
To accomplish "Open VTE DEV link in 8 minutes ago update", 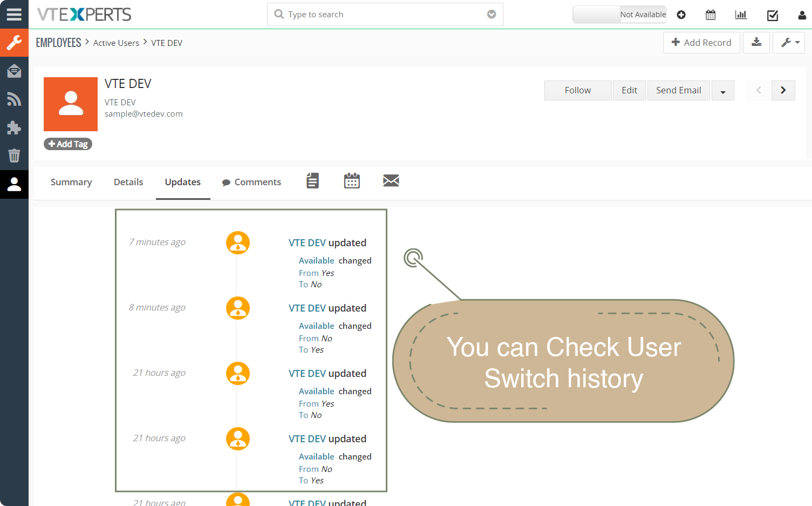I will pyautogui.click(x=307, y=308).
